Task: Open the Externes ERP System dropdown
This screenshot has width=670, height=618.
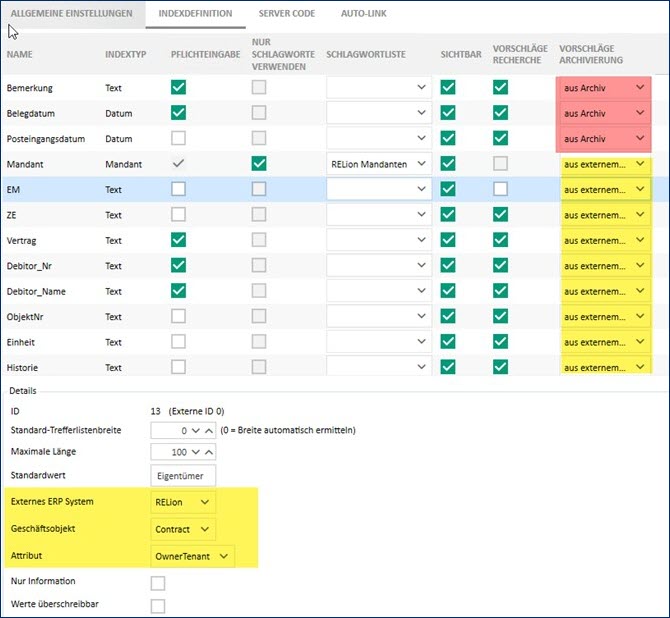Action: [183, 500]
